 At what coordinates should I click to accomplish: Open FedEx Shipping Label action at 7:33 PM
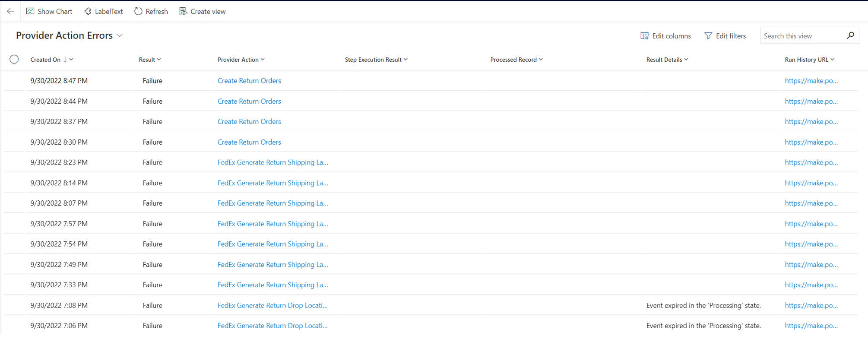[x=273, y=285]
